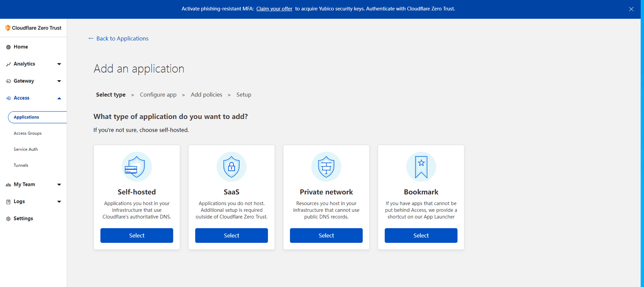The image size is (644, 287).
Task: Click the Private network card title
Action: click(326, 192)
